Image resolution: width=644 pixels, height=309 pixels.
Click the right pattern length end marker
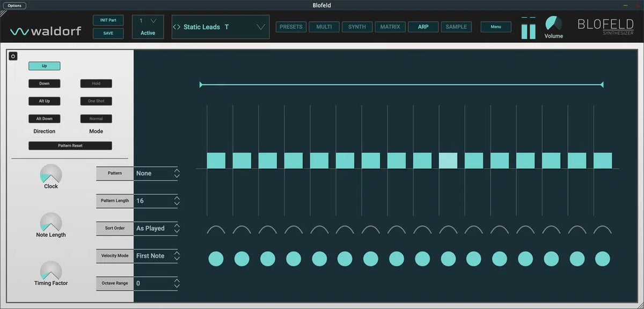coord(602,85)
